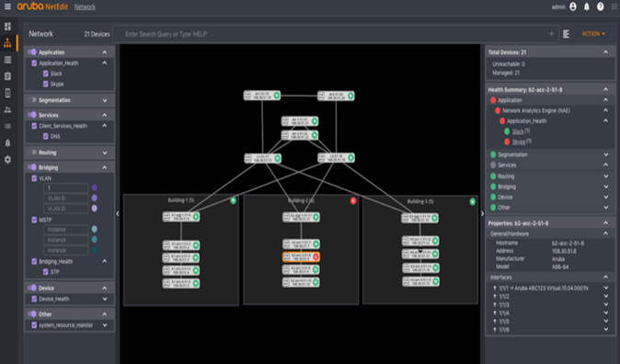Click the color dot beside VLAN 1
620x364 pixels.
pos(95,188)
